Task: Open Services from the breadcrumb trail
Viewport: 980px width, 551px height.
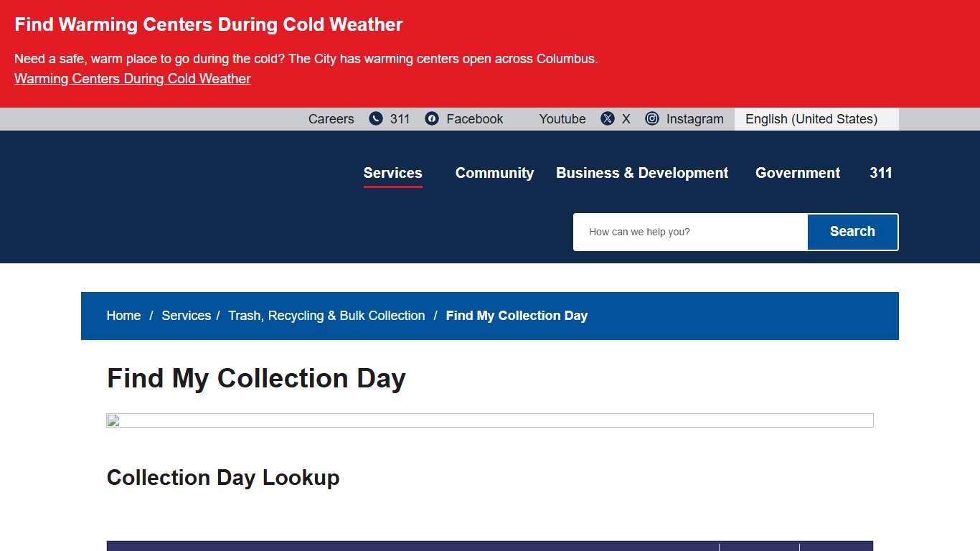Action: click(x=186, y=316)
